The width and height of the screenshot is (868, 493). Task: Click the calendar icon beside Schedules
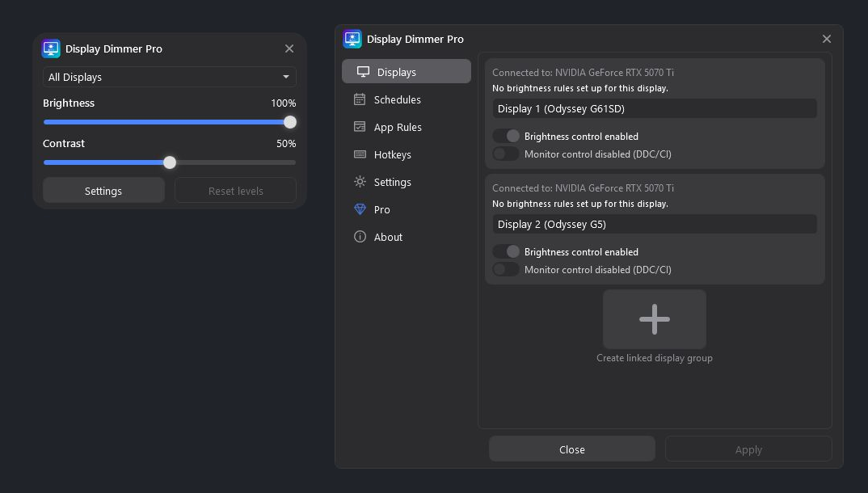coord(360,99)
